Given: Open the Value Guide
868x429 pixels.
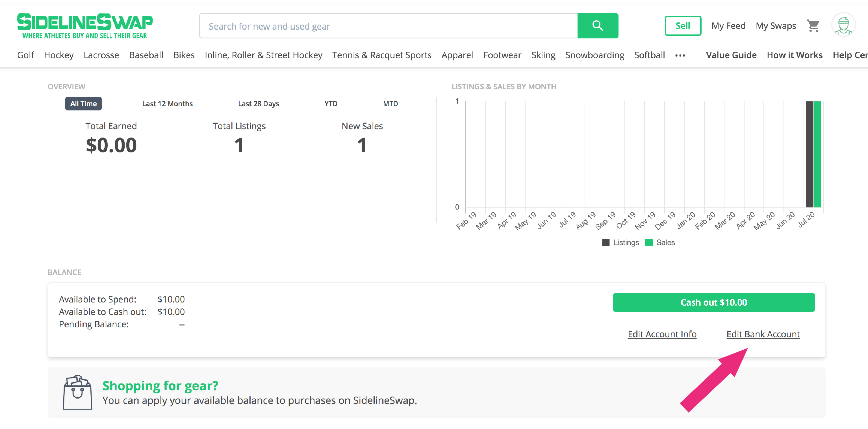Looking at the screenshot, I should click(x=731, y=55).
